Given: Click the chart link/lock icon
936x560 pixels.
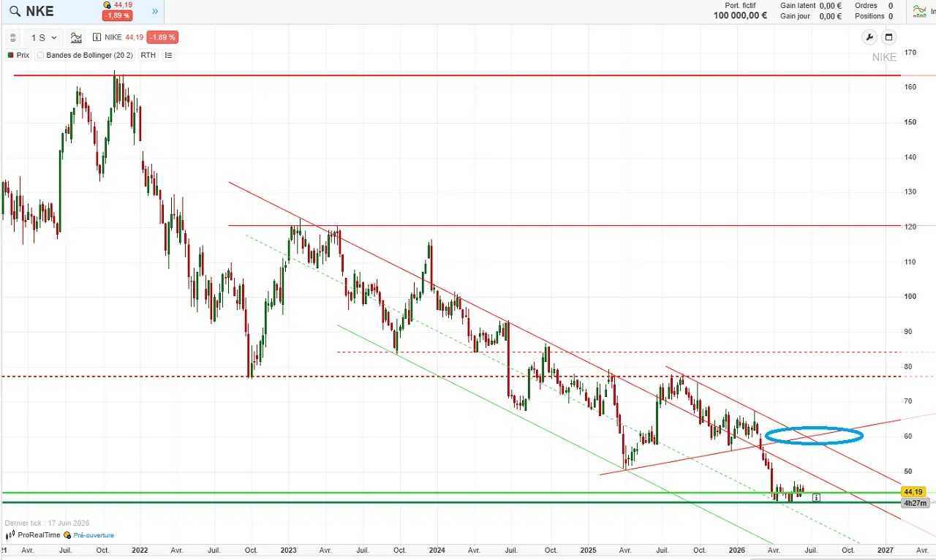Looking at the screenshot, I should tap(13, 38).
